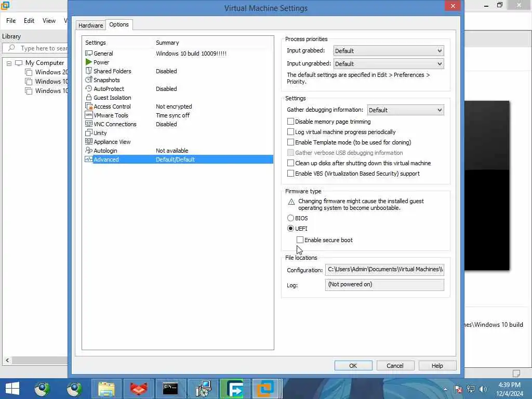Click the Settings column header
This screenshot has width=532, height=399.
pos(96,43)
